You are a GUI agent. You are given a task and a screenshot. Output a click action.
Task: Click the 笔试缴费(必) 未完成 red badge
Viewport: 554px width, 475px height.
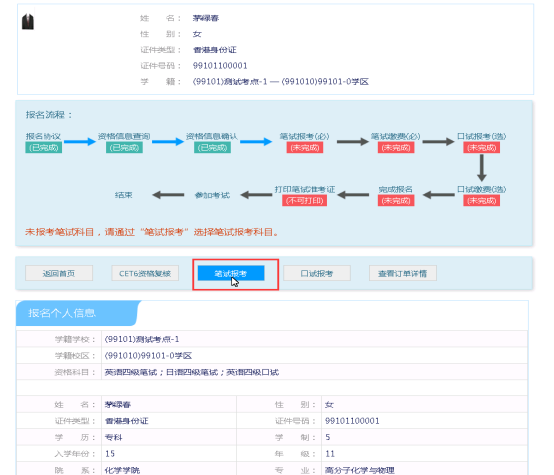tap(396, 147)
